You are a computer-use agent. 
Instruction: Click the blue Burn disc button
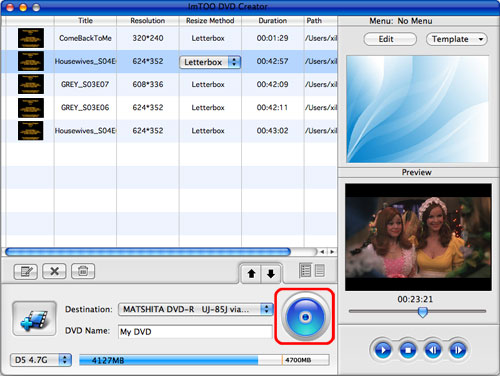[x=305, y=317]
